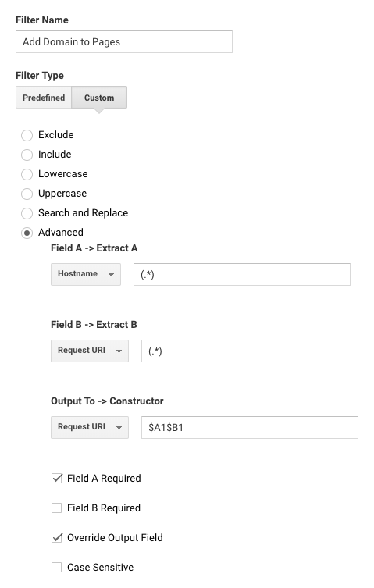The image size is (374, 588).
Task: Switch to the Custom filter tab
Action: point(99,98)
